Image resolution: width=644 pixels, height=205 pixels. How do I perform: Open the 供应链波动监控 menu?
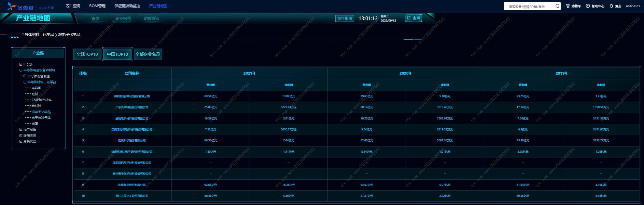127,6
